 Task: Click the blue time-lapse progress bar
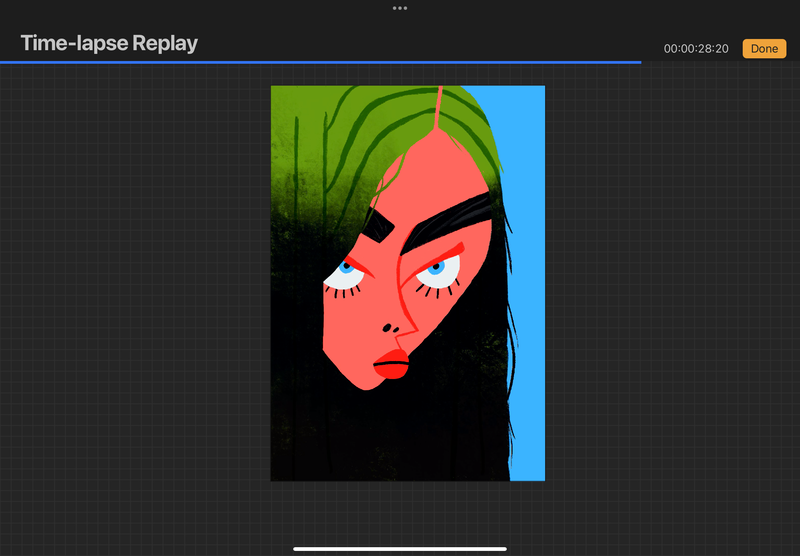(320, 62)
